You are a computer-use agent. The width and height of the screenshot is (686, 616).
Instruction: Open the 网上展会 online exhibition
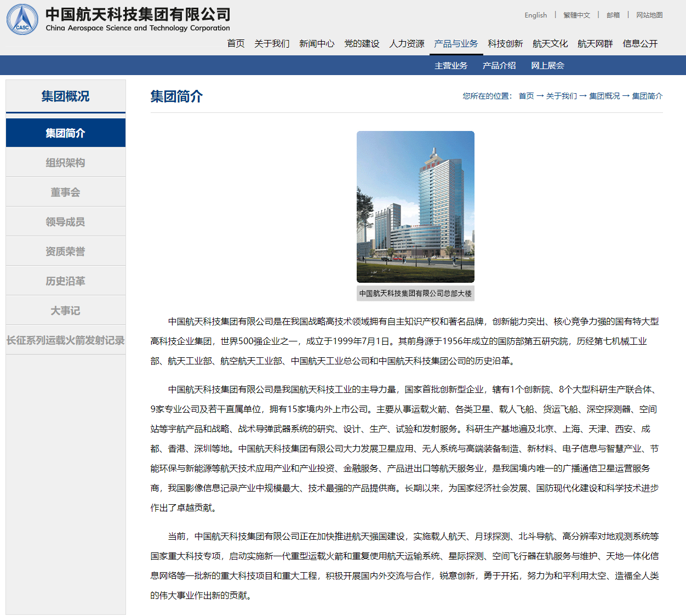[547, 65]
